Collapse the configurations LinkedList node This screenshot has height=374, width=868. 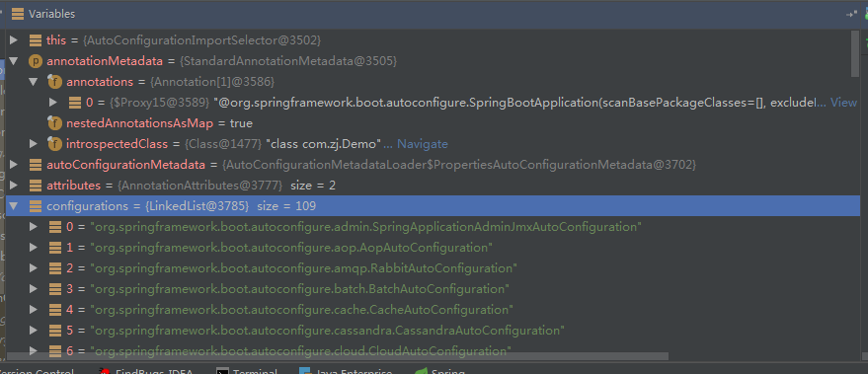(x=15, y=206)
